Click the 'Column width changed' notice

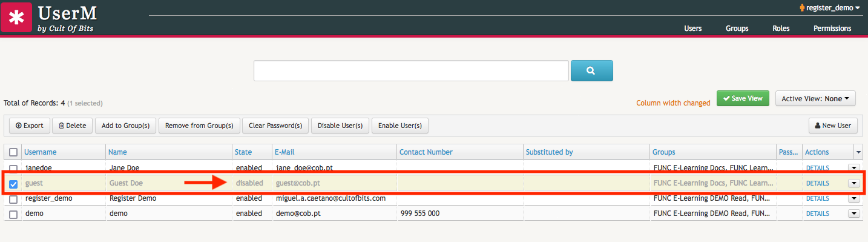[673, 103]
